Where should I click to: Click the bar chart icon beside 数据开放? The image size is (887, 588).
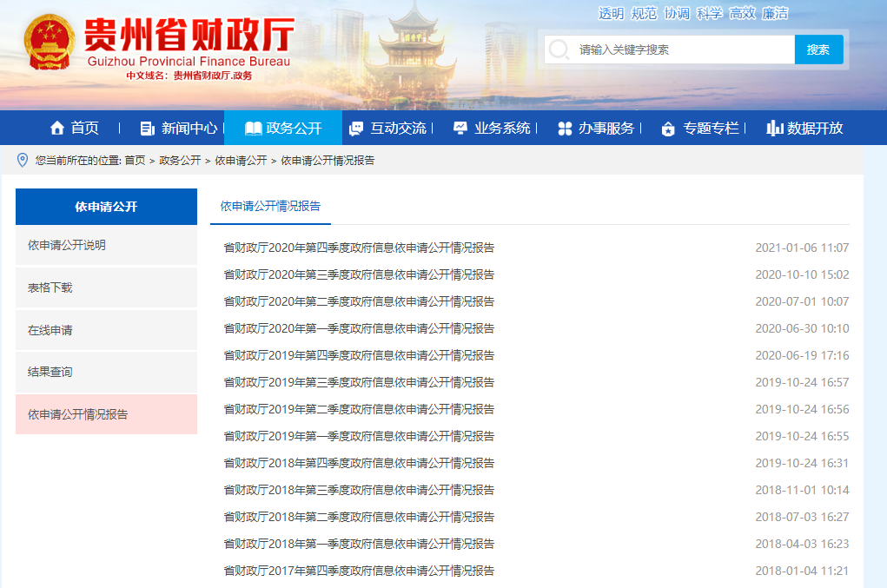[x=775, y=129]
